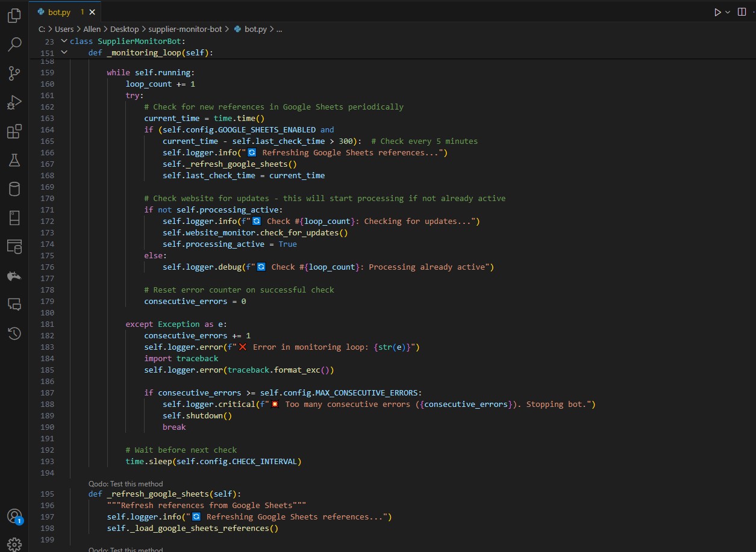756x552 pixels.
Task: Click 'self.processing_active = True' line
Action: coord(230,244)
